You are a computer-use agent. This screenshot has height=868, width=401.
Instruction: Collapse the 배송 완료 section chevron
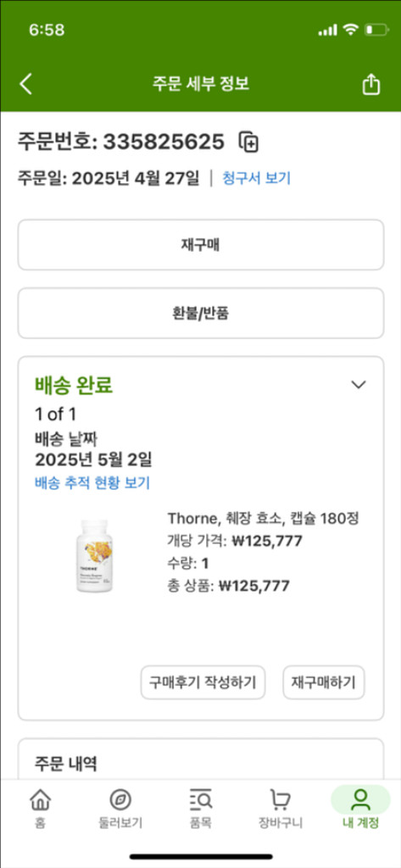[x=359, y=384]
